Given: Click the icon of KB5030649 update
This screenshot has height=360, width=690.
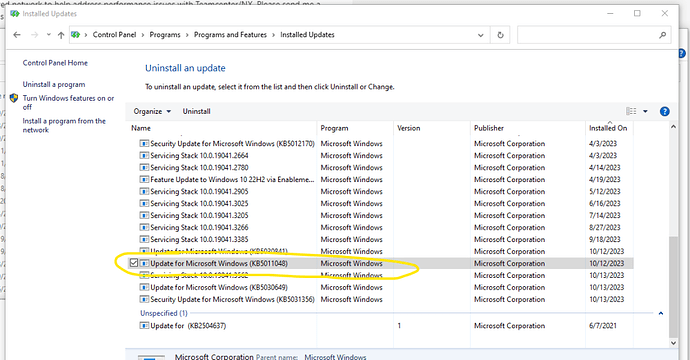Looking at the screenshot, I should 144,287.
